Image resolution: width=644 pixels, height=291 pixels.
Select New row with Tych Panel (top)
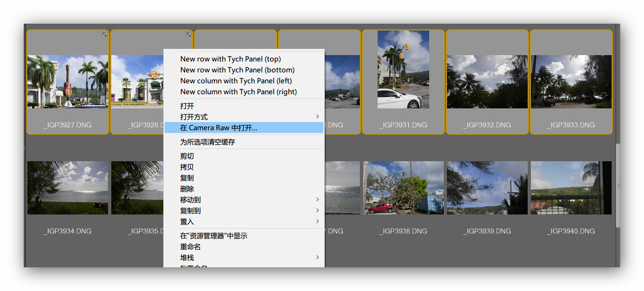pos(230,59)
